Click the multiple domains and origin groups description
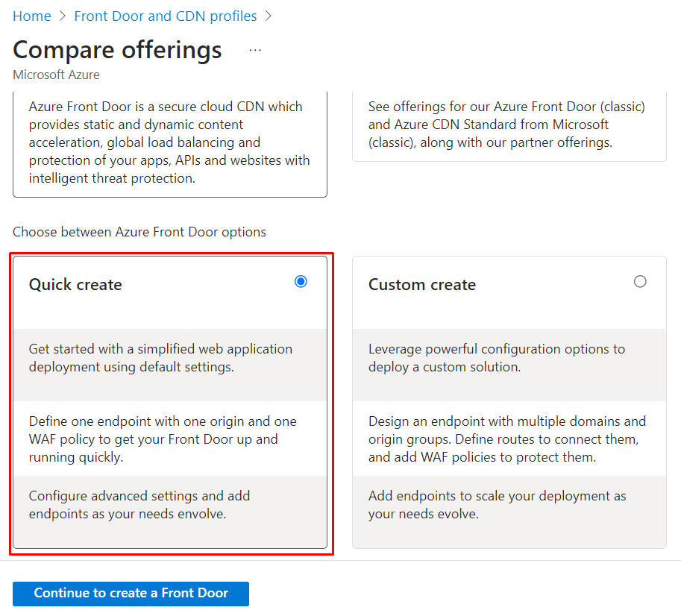 coord(506,439)
